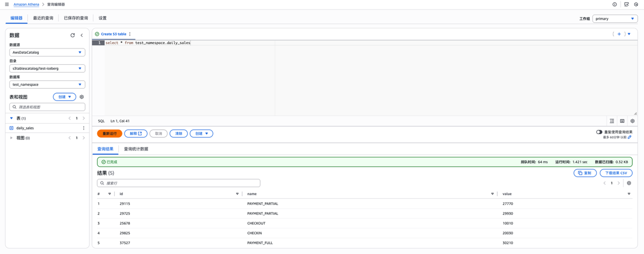Add a new query tab
644x254 pixels.
(x=619, y=34)
